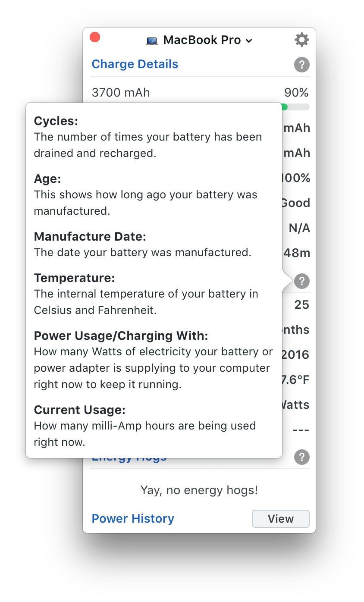
Task: Select the 3700 mAh charge value
Action: tap(121, 92)
